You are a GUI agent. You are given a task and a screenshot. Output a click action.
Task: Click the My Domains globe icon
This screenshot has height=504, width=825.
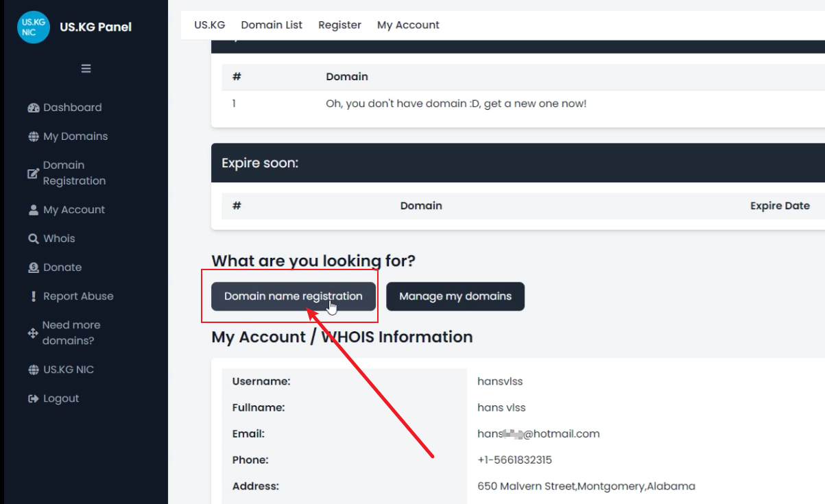(34, 136)
